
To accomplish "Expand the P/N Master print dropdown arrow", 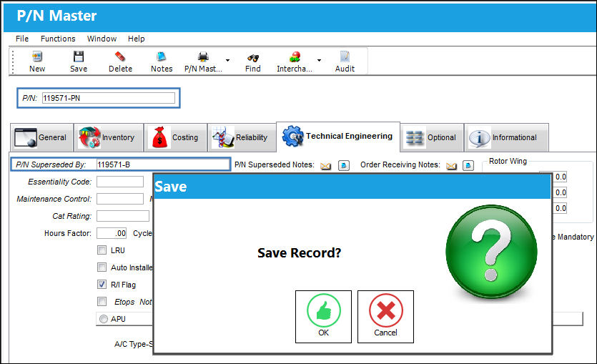I will click(227, 60).
